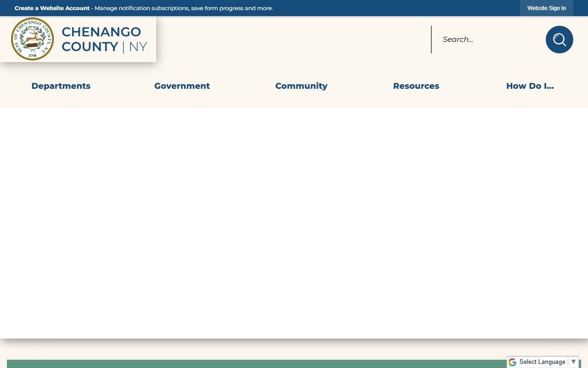This screenshot has height=368, width=588.
Task: Open the Community menu
Action: [x=301, y=86]
